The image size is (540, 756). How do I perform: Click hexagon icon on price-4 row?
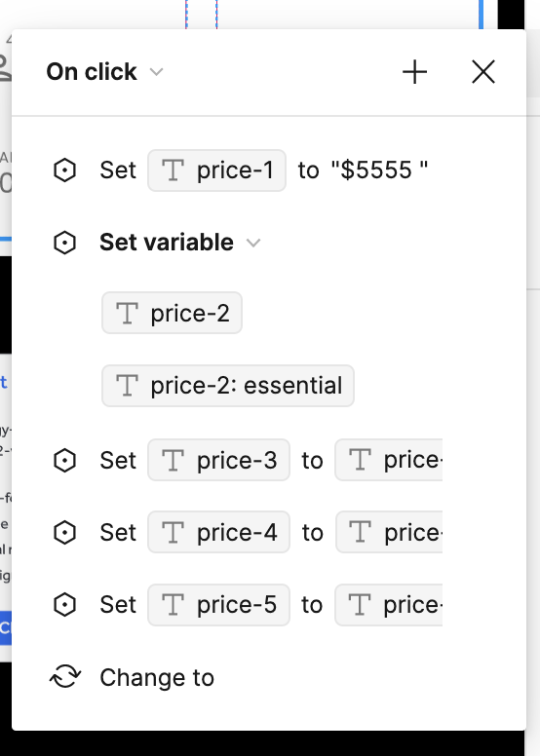point(64,532)
